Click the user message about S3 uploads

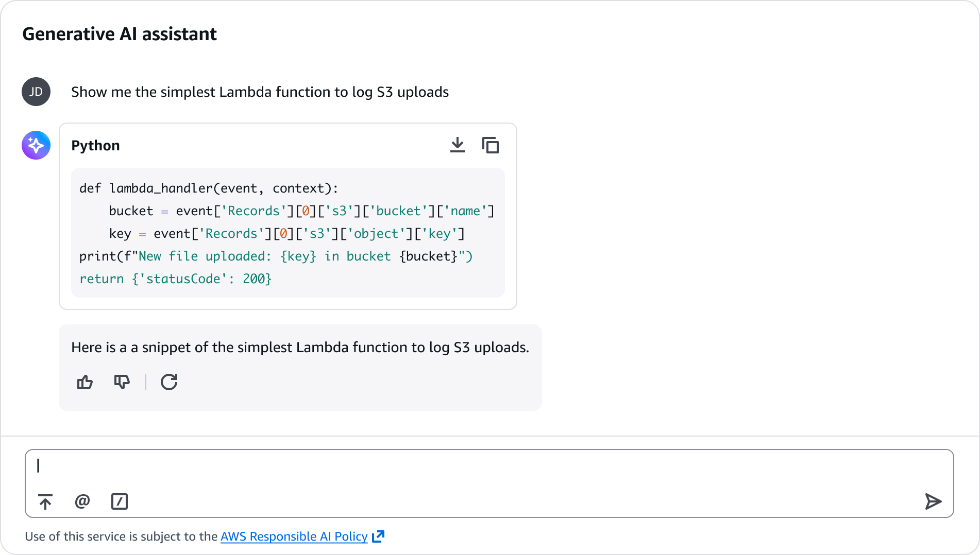click(260, 92)
